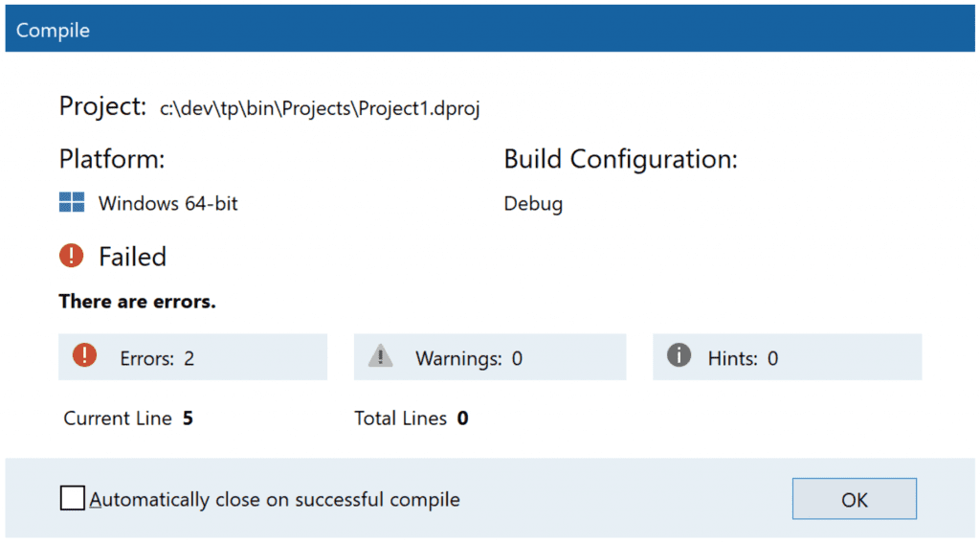Click the Windows 64-bit platform text
The image size is (980, 543).
click(x=168, y=203)
